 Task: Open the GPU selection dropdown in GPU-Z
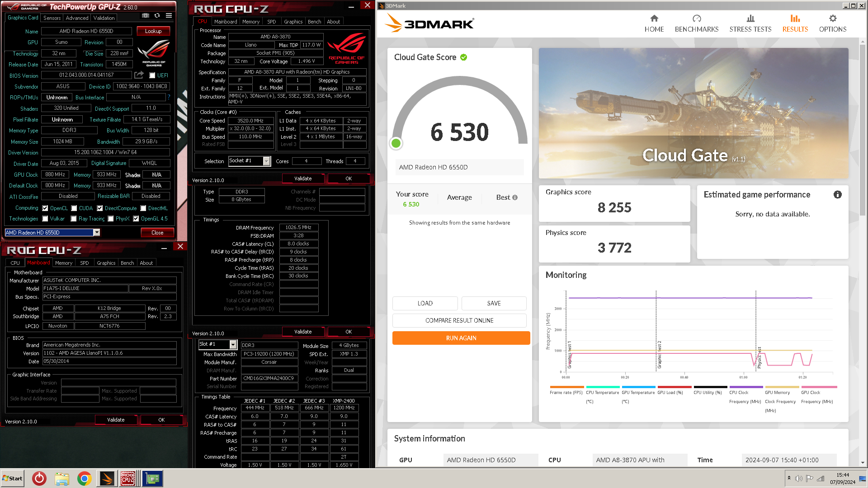96,233
